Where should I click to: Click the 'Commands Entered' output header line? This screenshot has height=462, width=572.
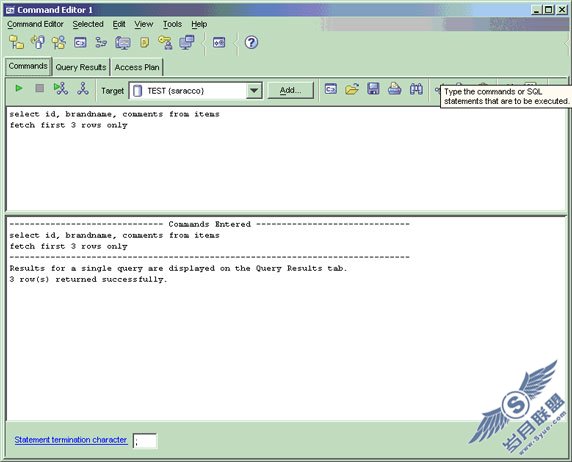pyautogui.click(x=209, y=224)
